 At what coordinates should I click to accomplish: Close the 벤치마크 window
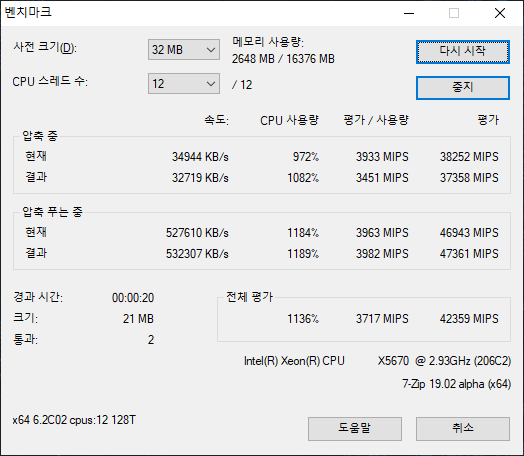pos(500,13)
